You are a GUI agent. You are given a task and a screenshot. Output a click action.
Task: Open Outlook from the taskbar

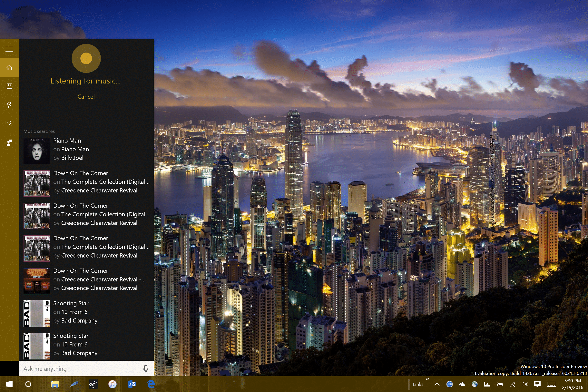click(x=132, y=384)
